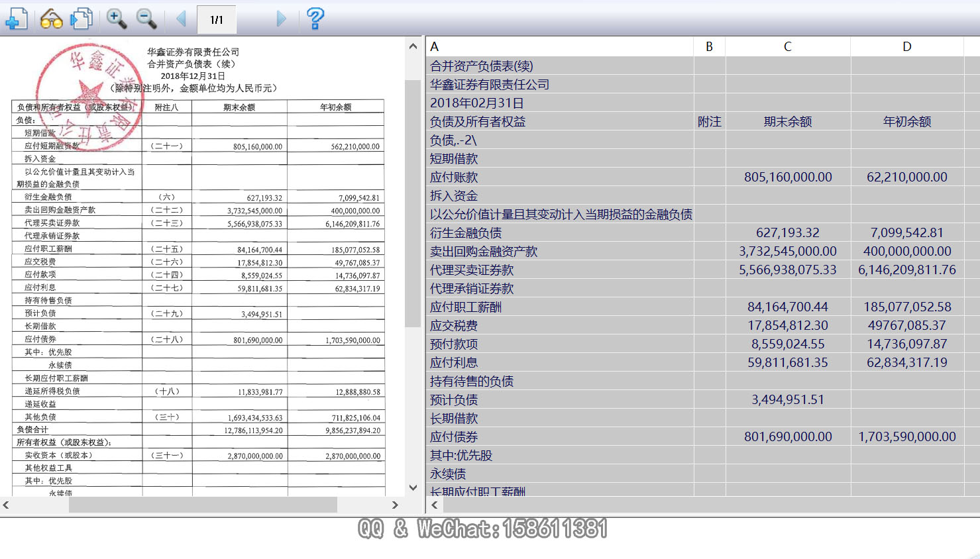This screenshot has height=559, width=980.
Task: Select column header C
Action: (788, 46)
